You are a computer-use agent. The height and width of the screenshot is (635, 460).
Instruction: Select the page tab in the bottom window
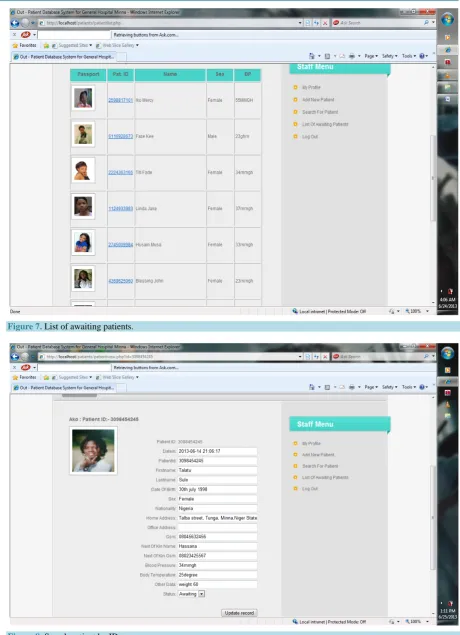[x=64, y=388]
